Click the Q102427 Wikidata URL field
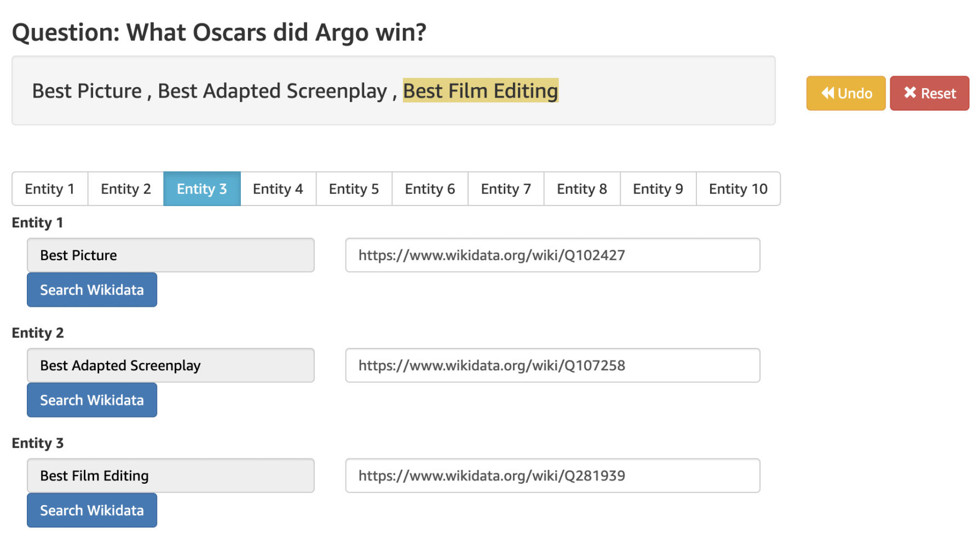Screen dimensions: 980x550 [552, 255]
